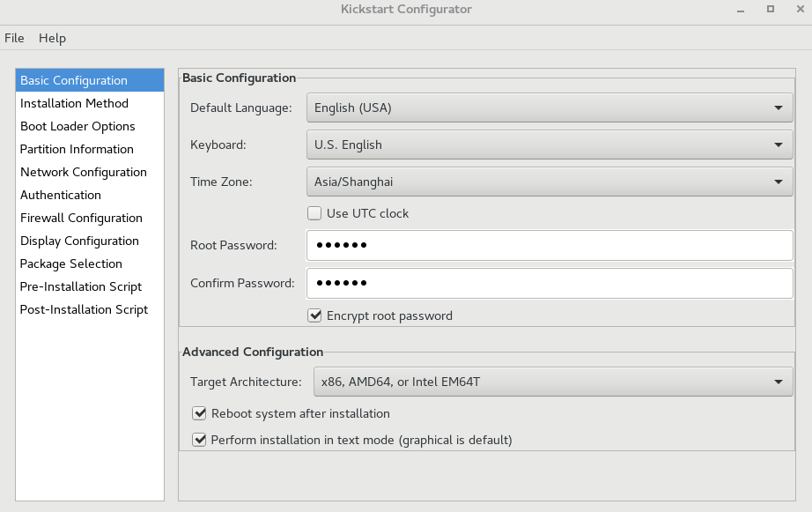The image size is (812, 512).
Task: Open Package Selection section
Action: pyautogui.click(x=70, y=263)
